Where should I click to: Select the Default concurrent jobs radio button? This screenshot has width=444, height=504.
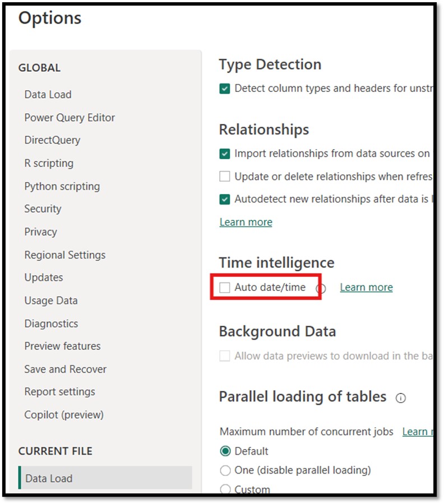tap(225, 451)
